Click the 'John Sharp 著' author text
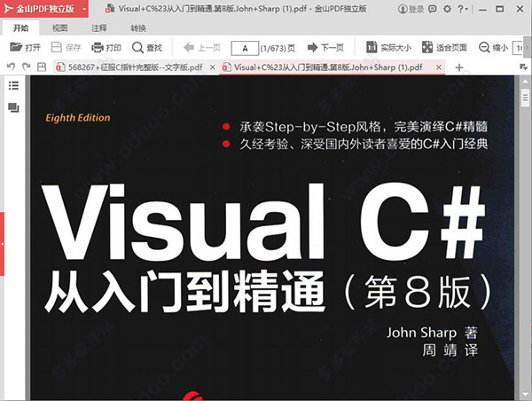 click(x=432, y=333)
